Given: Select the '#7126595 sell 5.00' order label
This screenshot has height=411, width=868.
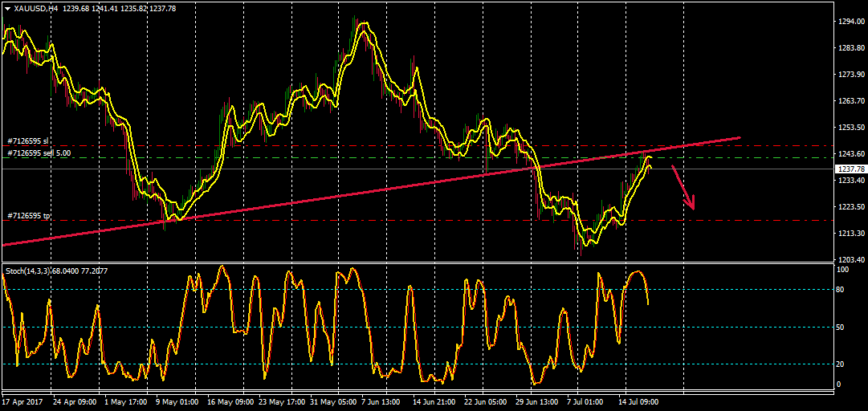Looking at the screenshot, I should [39, 153].
